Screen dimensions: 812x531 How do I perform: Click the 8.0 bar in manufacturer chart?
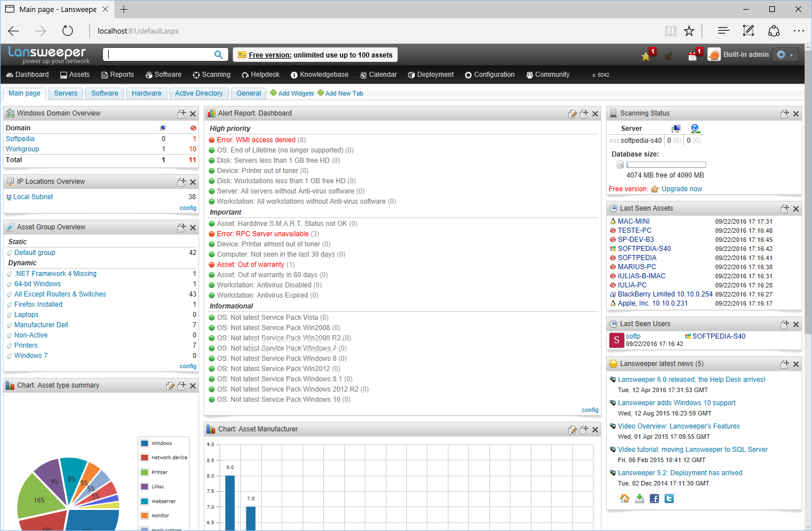tap(230, 503)
